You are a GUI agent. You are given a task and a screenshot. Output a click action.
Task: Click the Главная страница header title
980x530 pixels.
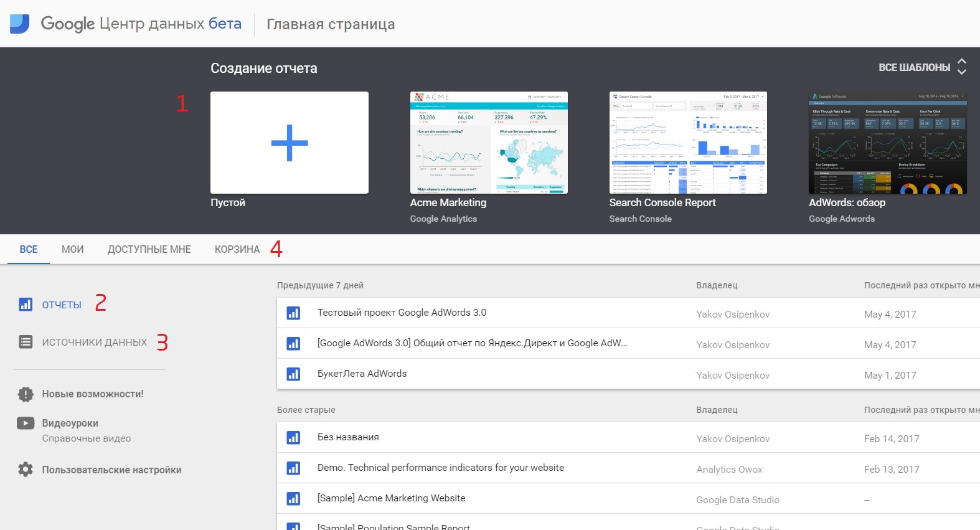[x=331, y=24]
